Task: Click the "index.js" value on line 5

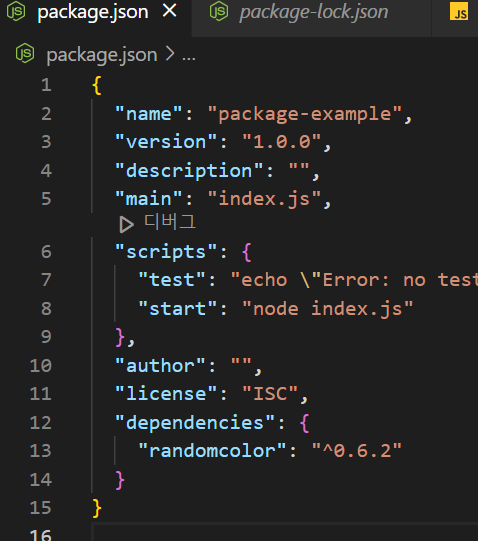Action: click(264, 199)
